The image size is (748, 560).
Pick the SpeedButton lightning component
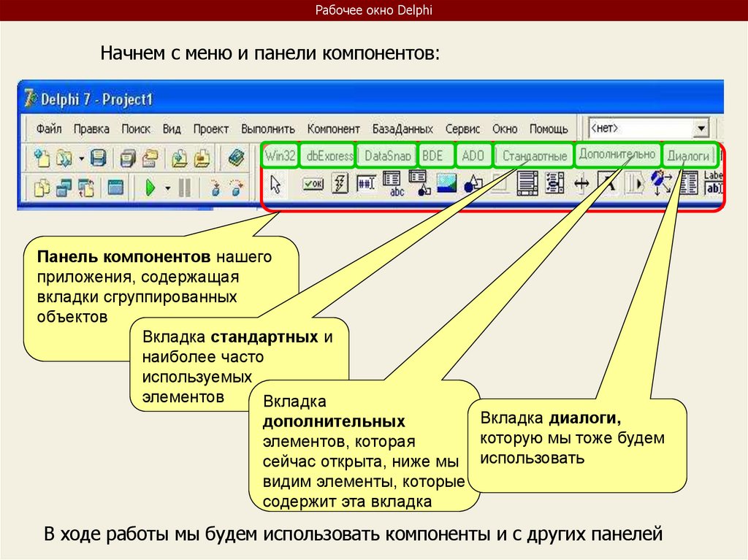point(340,184)
